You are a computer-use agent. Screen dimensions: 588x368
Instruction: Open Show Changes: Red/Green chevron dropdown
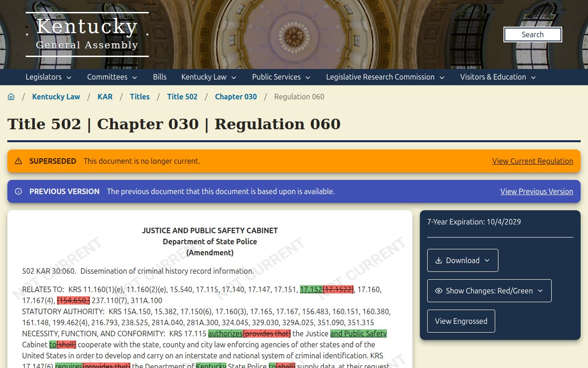(540, 291)
